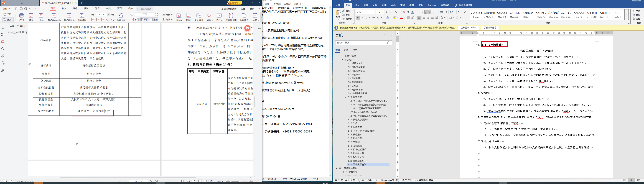644x184 pixels.
Task: Open thumbnails panel in WPS left sidebar
Action: pyautogui.click(x=3, y=35)
